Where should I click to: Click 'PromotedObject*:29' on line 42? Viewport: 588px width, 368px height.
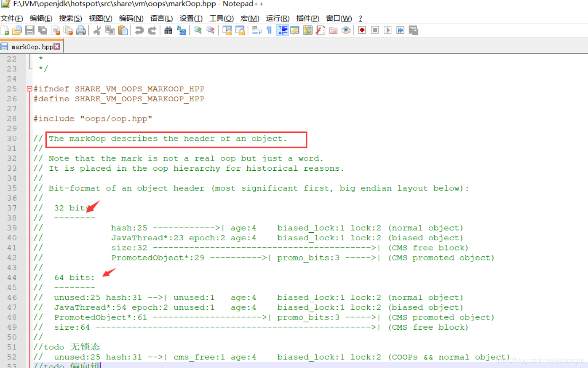click(x=158, y=258)
